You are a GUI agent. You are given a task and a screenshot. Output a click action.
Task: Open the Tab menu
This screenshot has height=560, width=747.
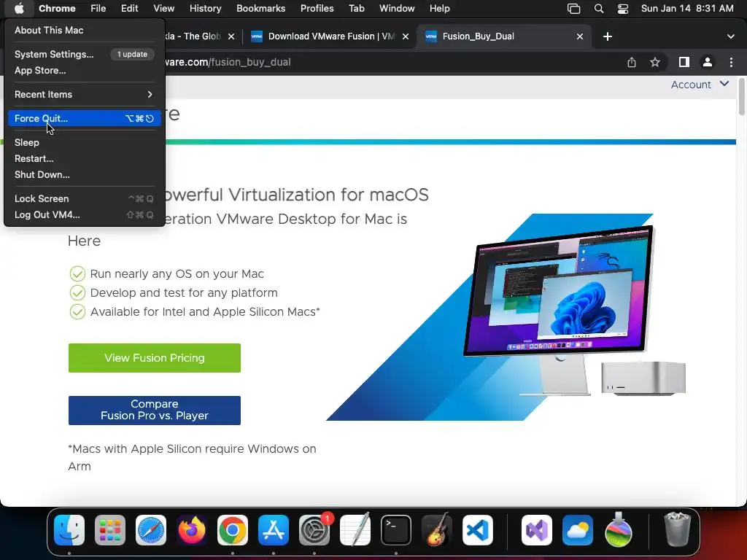click(x=356, y=9)
